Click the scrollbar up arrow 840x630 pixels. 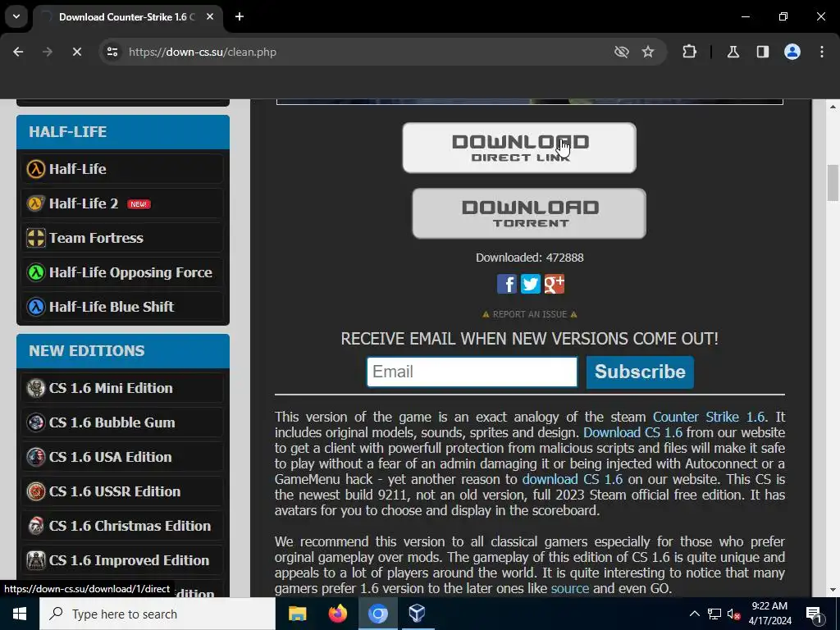click(x=833, y=107)
